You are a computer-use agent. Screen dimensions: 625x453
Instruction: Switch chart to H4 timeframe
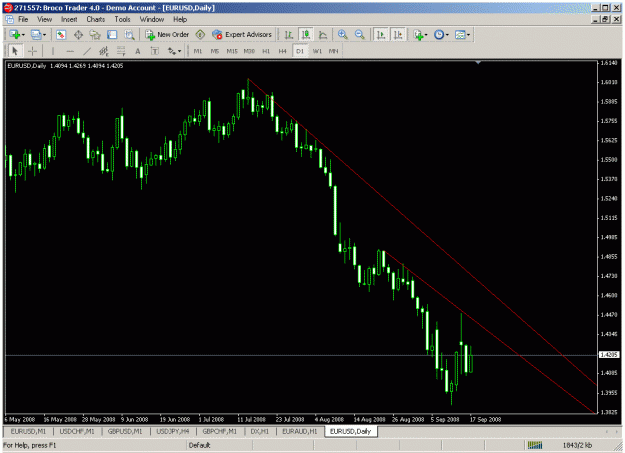tap(283, 51)
